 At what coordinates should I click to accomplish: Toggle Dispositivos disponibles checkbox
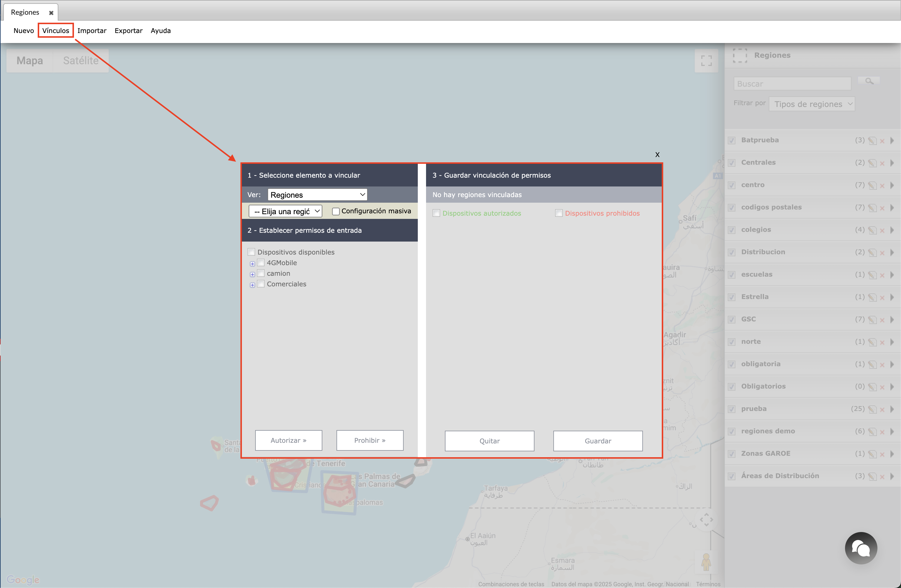[x=251, y=252]
